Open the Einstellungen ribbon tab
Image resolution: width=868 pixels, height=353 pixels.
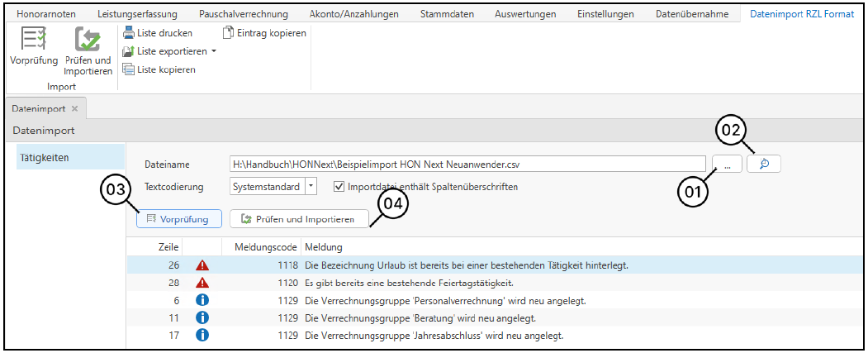[x=605, y=14]
